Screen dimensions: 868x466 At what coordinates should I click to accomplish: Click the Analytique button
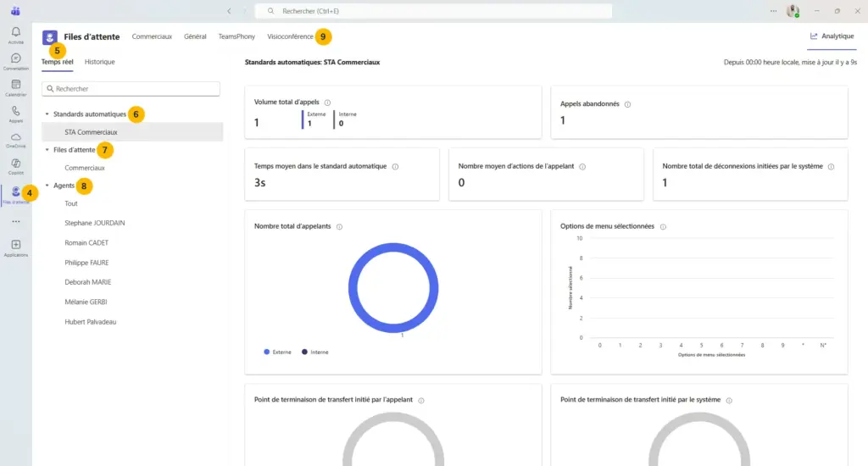pos(832,36)
